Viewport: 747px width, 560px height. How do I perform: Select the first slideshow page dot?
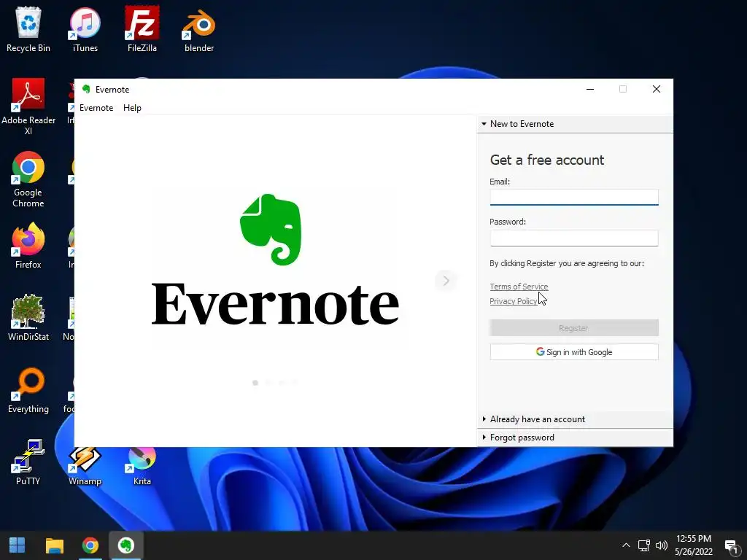coord(255,382)
